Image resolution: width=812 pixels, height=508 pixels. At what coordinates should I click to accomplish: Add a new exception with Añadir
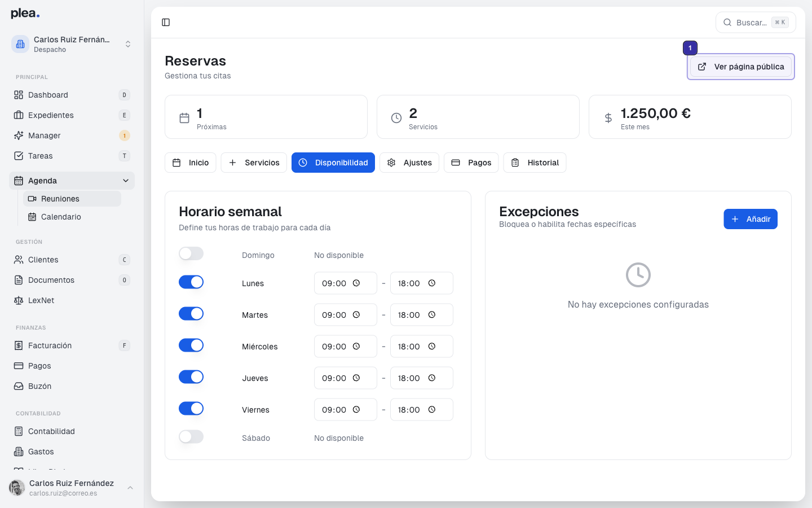[x=751, y=219]
